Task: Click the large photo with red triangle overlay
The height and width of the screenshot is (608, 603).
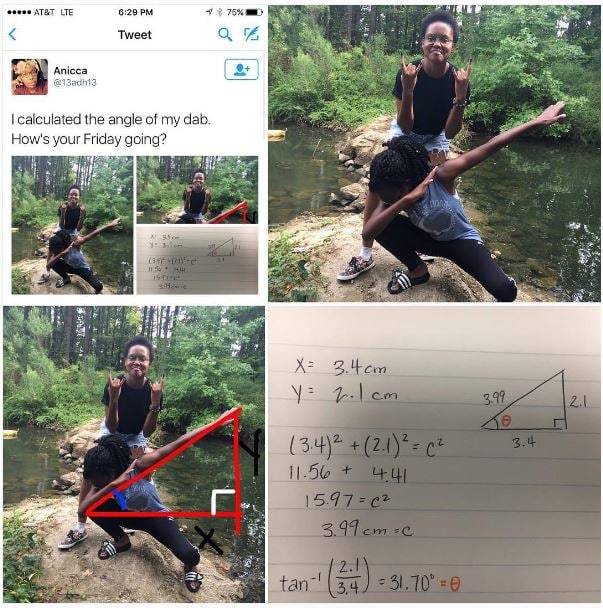Action: [x=134, y=454]
